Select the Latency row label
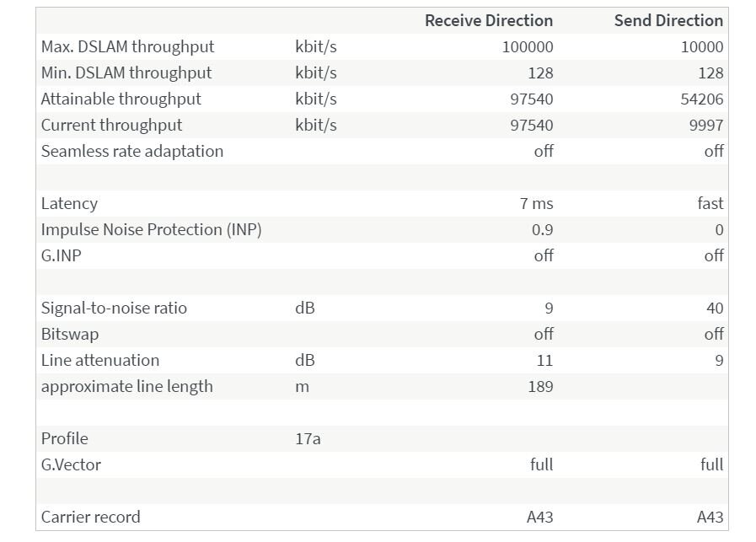The height and width of the screenshot is (542, 756). pos(69,204)
